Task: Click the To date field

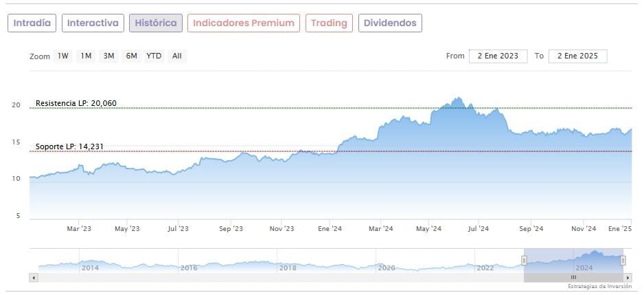Action: point(577,56)
